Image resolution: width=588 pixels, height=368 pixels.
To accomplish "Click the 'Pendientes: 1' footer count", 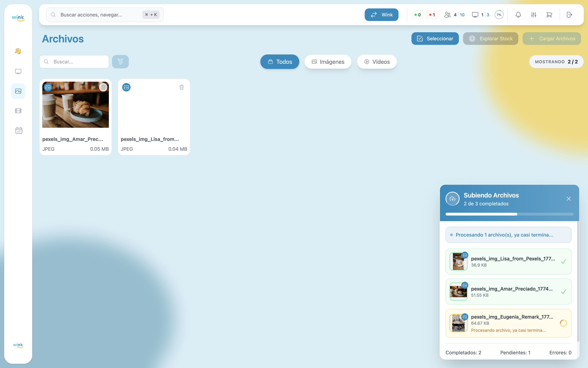I will [515, 353].
